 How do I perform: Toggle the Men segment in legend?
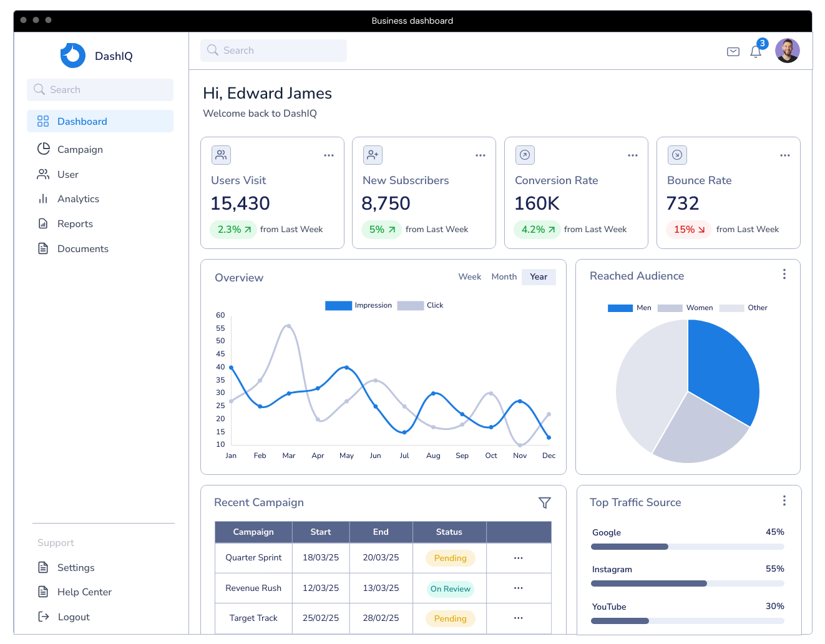pos(629,308)
